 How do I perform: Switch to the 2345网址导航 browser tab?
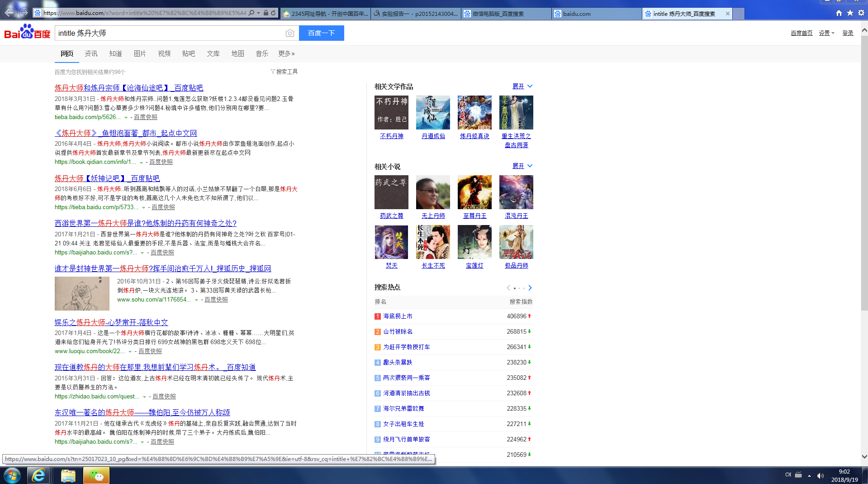(x=325, y=14)
